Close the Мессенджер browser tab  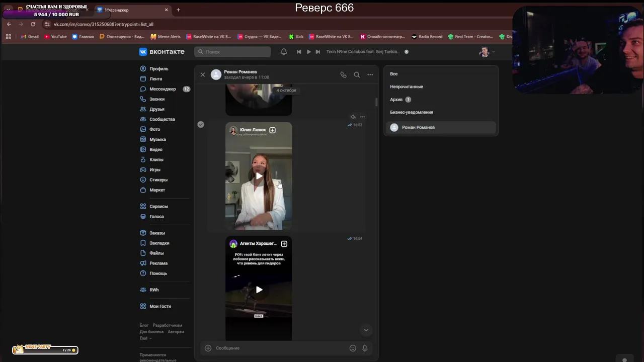coord(167,10)
